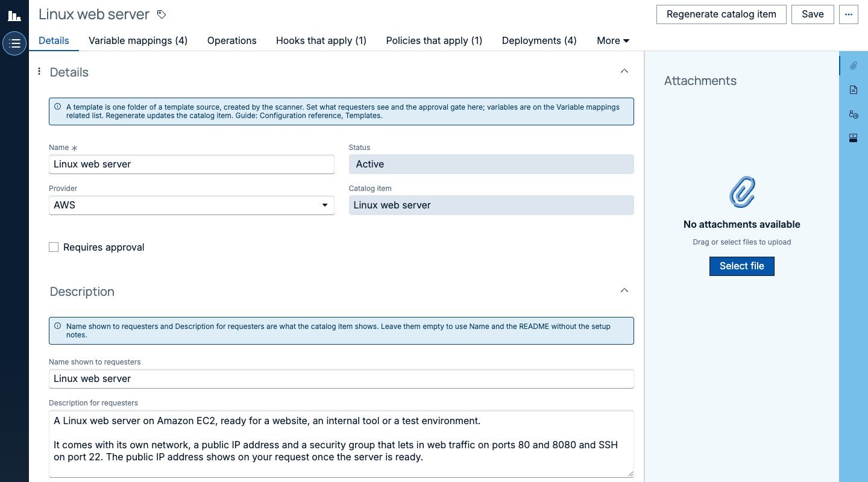Open the Provider dropdown showing AWS
The width and height of the screenshot is (868, 482).
pyautogui.click(x=192, y=205)
